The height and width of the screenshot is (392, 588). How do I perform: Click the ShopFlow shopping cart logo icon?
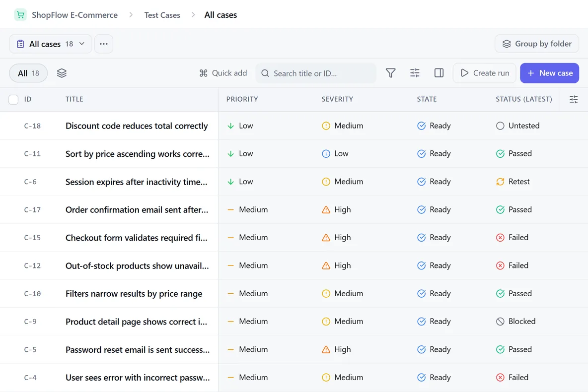tap(20, 15)
